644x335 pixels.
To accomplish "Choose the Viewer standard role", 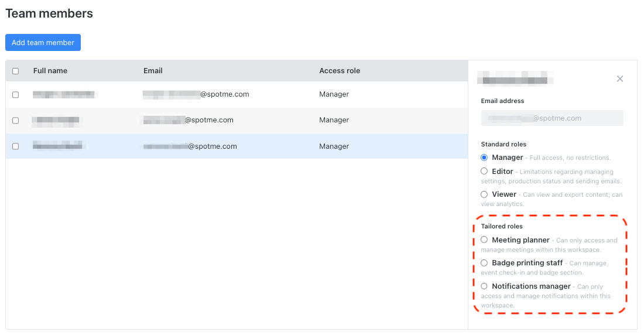I will [x=484, y=194].
